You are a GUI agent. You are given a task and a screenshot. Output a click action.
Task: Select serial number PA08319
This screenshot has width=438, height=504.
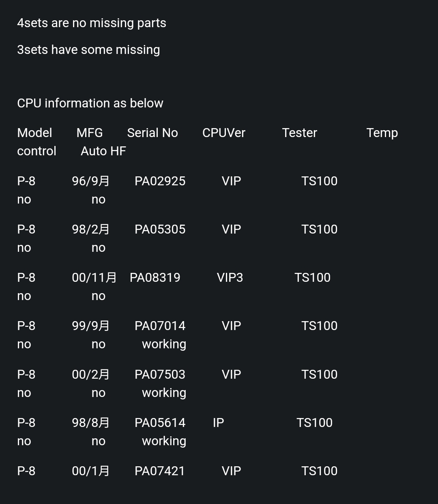click(x=155, y=278)
